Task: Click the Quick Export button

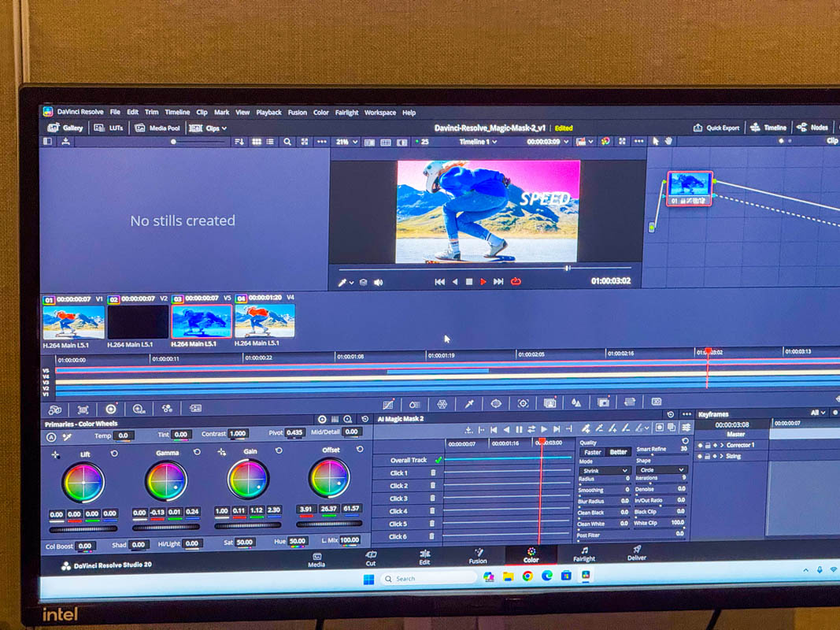Action: (716, 128)
